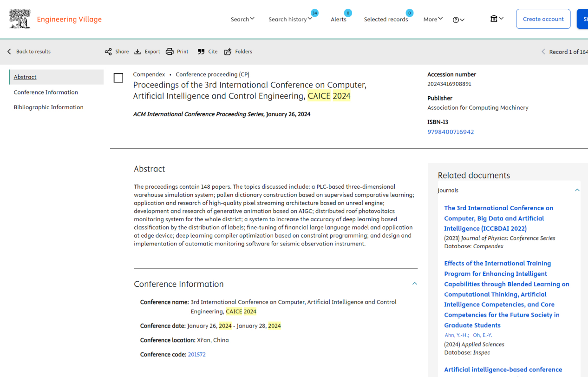Screen dimensions: 588x377
Task: Open Selected records
Action: [x=386, y=19]
